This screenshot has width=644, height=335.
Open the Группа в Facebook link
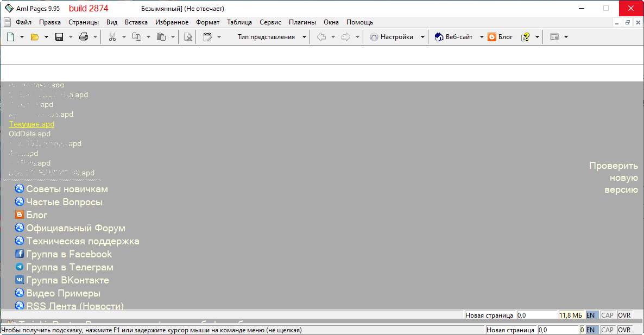coord(68,254)
